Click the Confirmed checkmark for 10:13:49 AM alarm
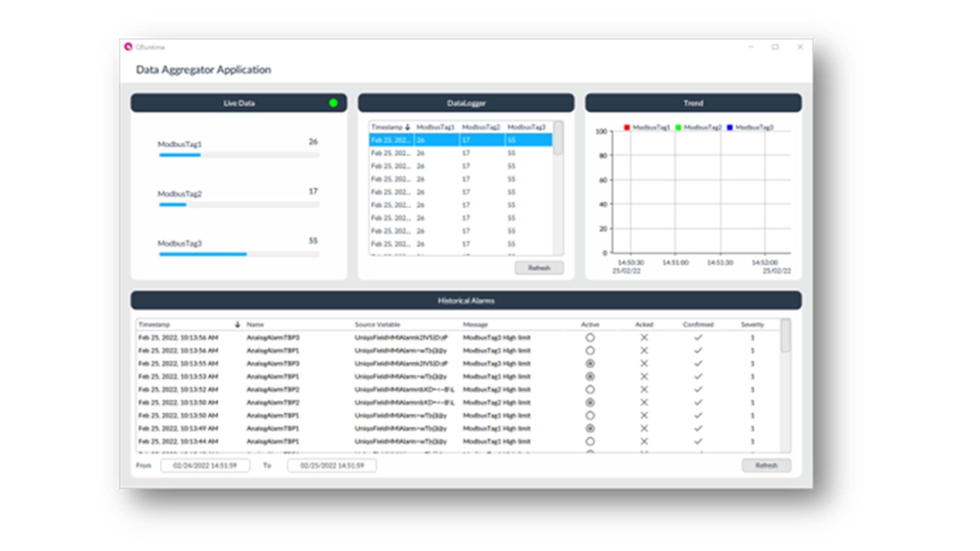The image size is (980, 551). 698,428
